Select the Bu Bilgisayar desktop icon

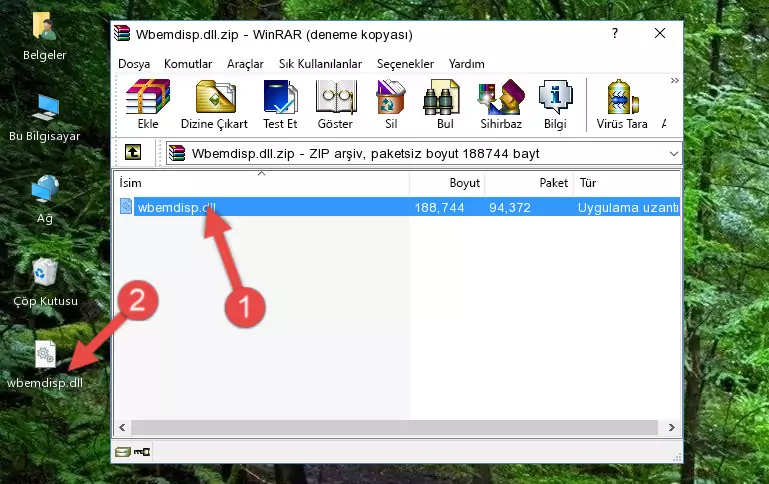click(45, 118)
